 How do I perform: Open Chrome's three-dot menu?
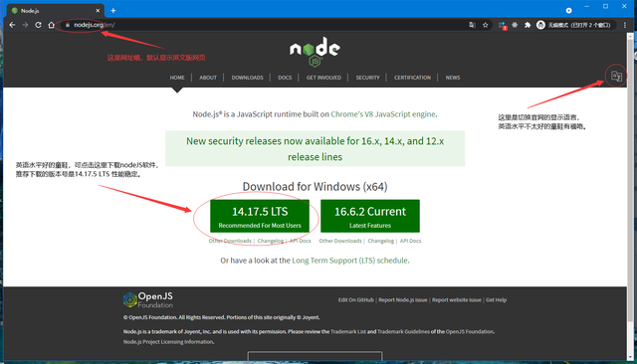pyautogui.click(x=625, y=25)
